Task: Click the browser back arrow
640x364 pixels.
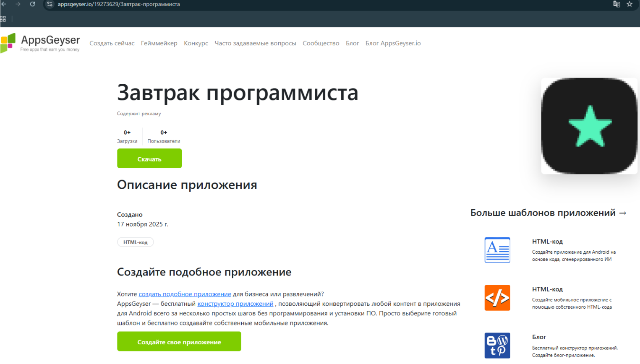Action: [4, 4]
